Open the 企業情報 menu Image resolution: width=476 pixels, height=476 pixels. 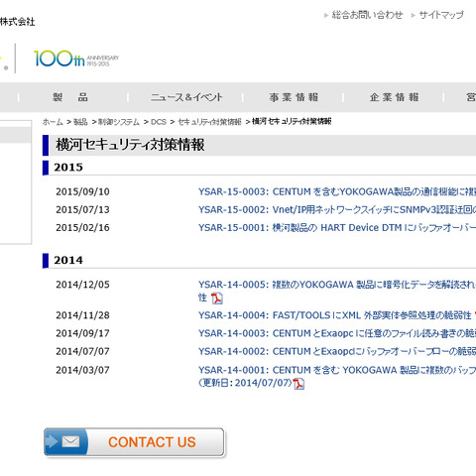click(395, 97)
